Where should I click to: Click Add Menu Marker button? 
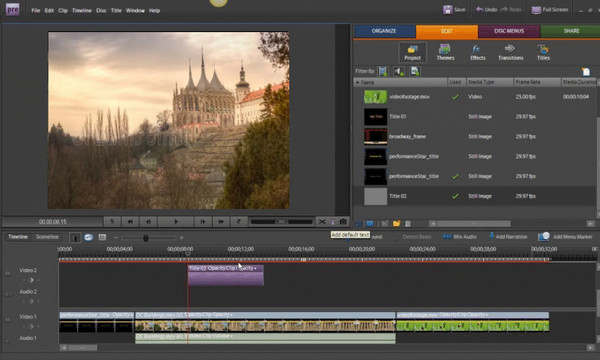[565, 237]
